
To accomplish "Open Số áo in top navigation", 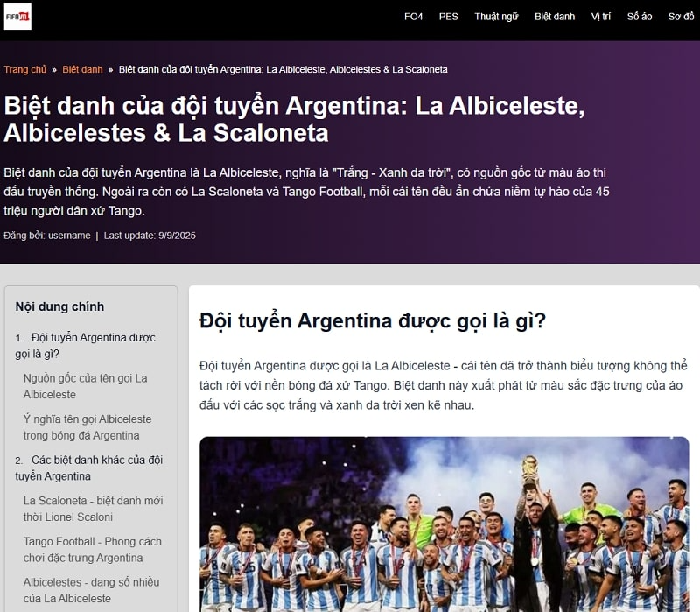I will point(640,17).
